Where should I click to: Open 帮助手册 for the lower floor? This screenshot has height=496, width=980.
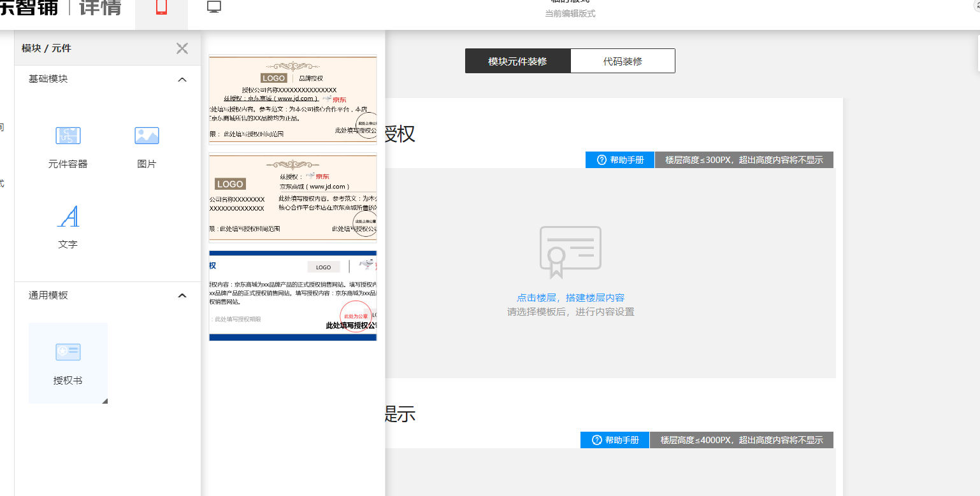click(x=614, y=440)
